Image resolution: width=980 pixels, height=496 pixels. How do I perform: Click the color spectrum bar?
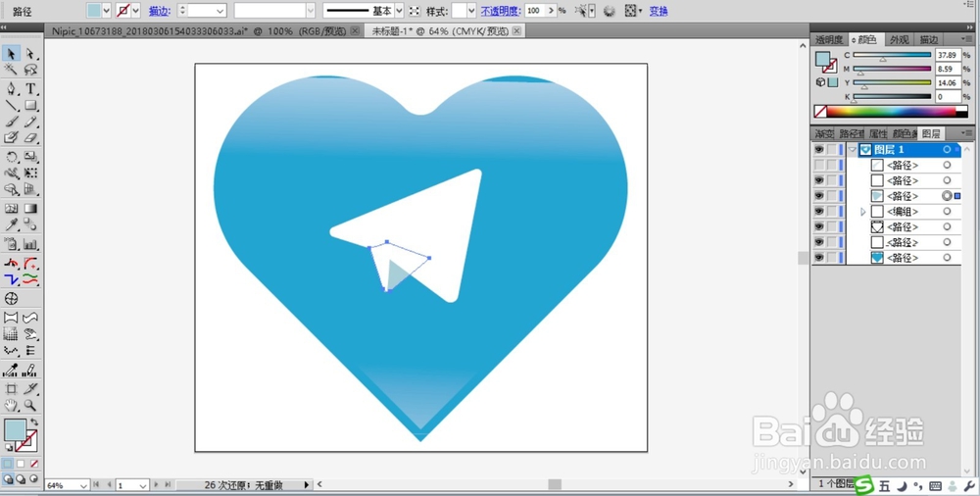[x=891, y=112]
